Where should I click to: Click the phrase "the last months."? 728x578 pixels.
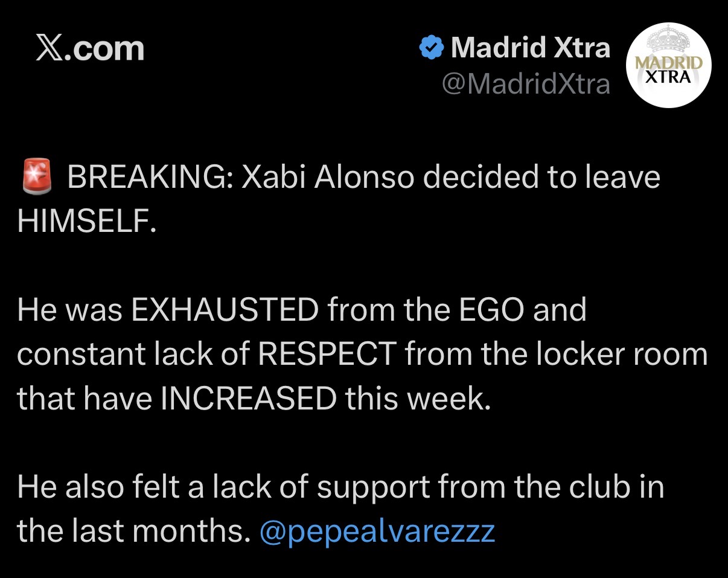133,531
